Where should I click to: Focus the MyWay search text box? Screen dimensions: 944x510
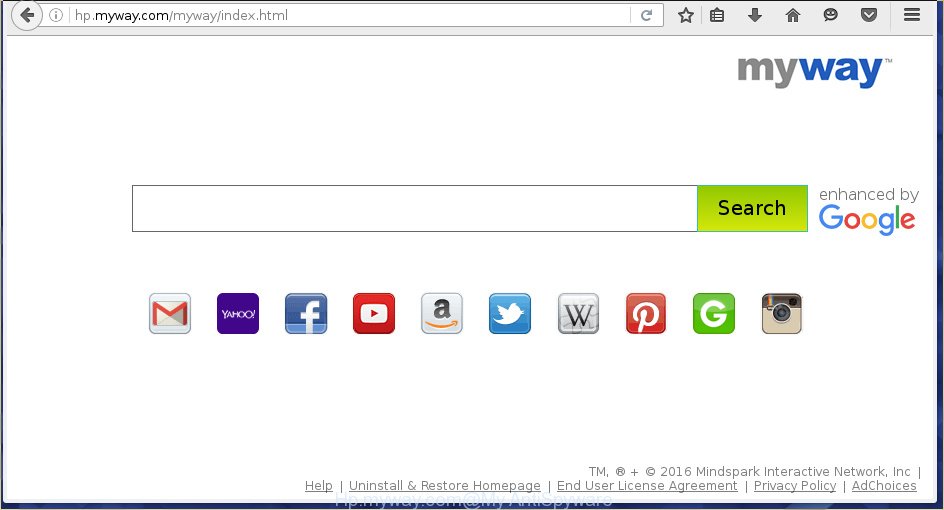pyautogui.click(x=414, y=208)
